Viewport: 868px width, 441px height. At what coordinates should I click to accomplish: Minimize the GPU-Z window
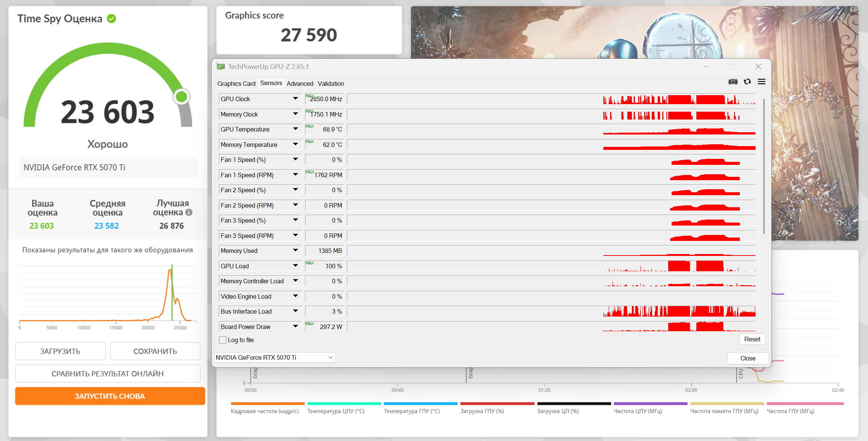[706, 67]
